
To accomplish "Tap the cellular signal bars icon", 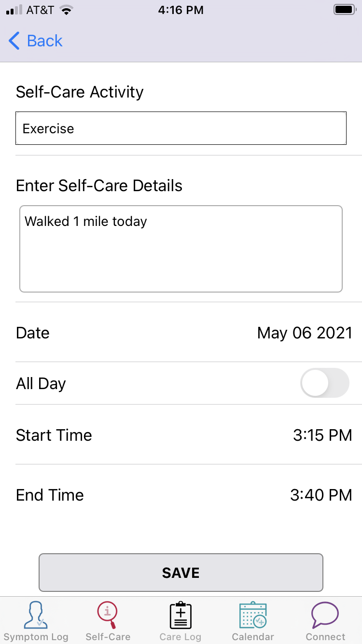I will 14,10.
